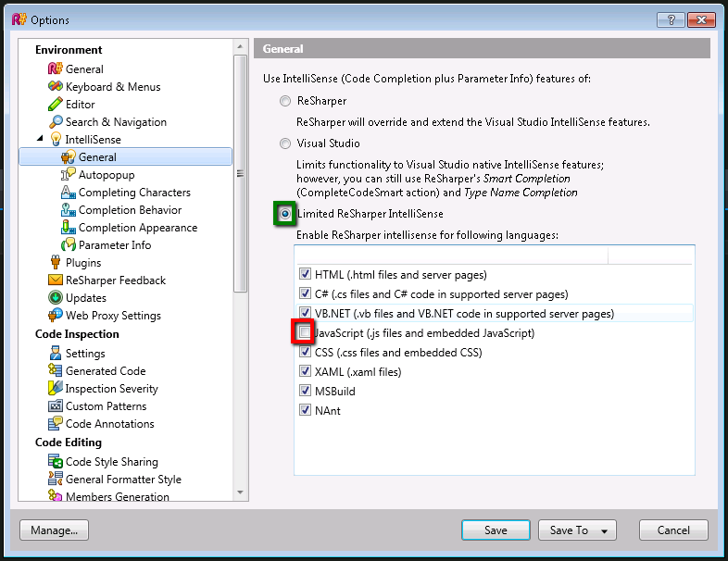Uncheck the HTML language checkbox
Image resolution: width=728 pixels, height=561 pixels.
[305, 274]
